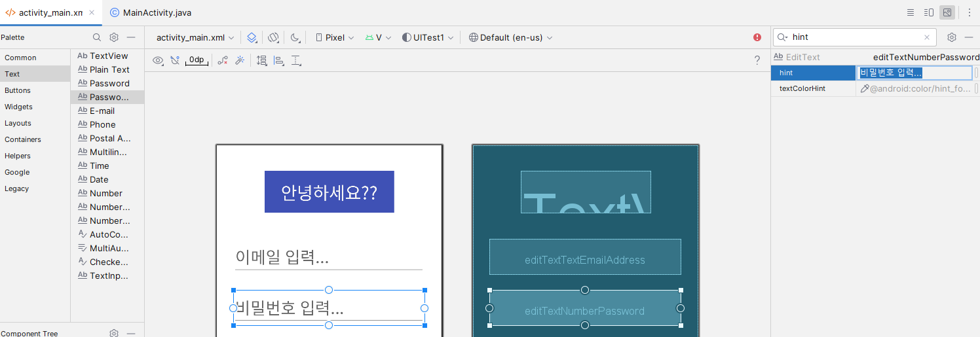980x337 pixels.
Task: Open activity_main.xml file dropdown
Action: click(195, 37)
